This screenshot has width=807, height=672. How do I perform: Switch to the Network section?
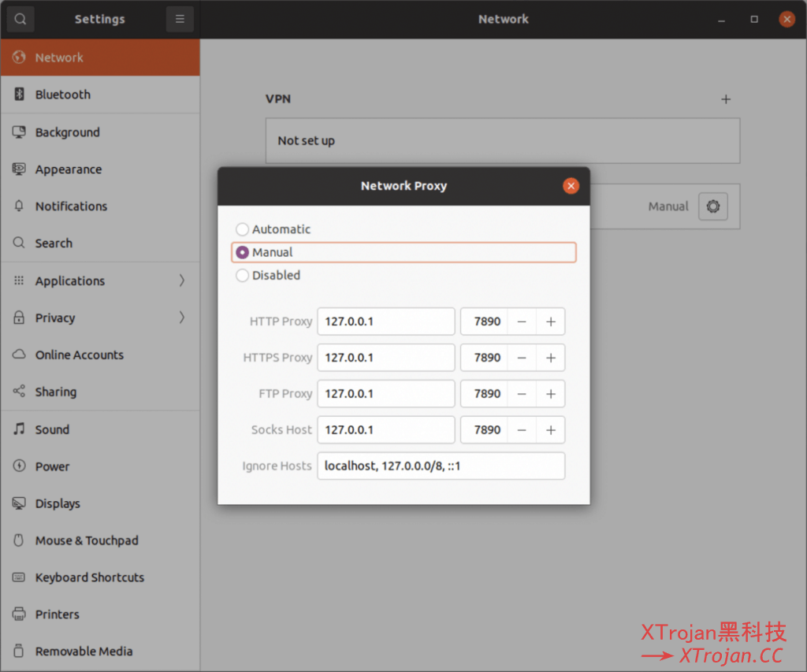coord(59,57)
